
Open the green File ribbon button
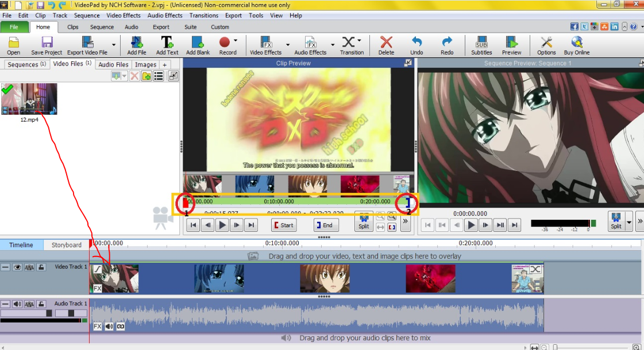(x=14, y=27)
